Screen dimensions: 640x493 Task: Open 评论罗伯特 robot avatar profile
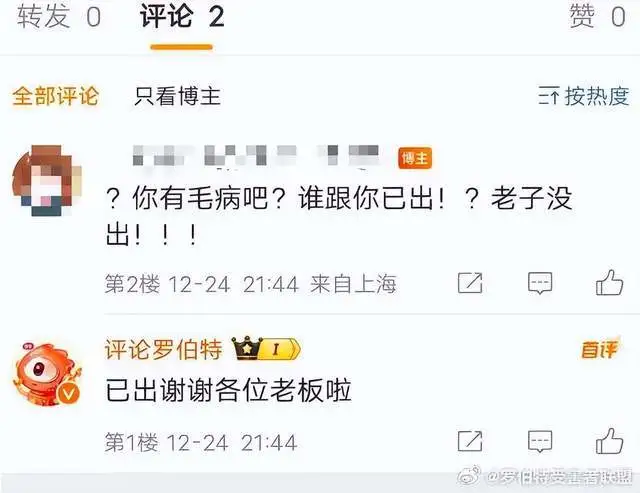47,375
